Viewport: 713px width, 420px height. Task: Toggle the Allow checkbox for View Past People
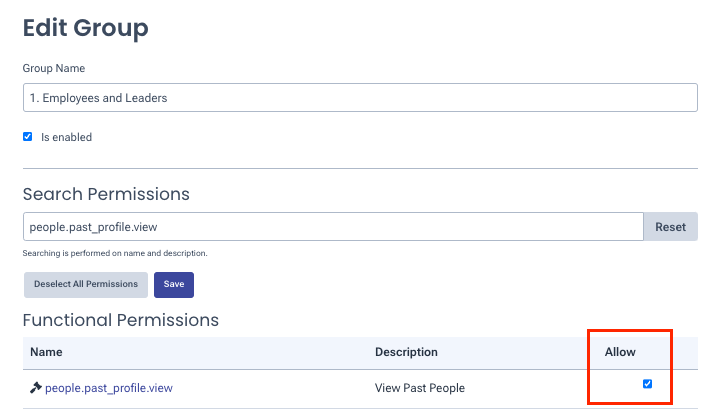(x=647, y=384)
